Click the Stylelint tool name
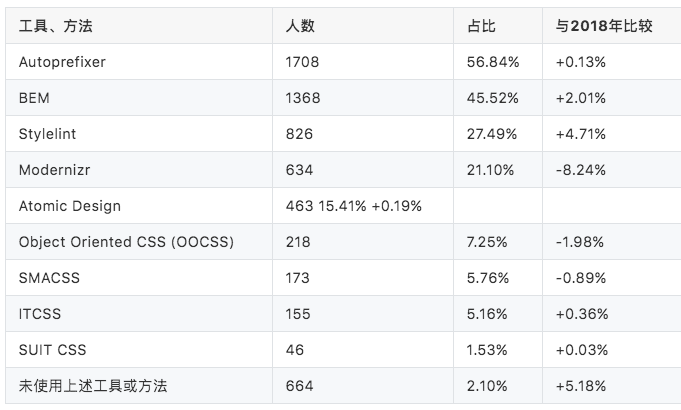 point(47,134)
